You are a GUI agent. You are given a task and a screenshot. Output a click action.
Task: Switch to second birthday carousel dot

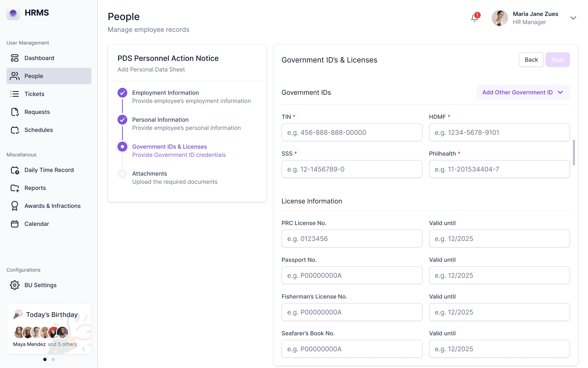coord(53,359)
